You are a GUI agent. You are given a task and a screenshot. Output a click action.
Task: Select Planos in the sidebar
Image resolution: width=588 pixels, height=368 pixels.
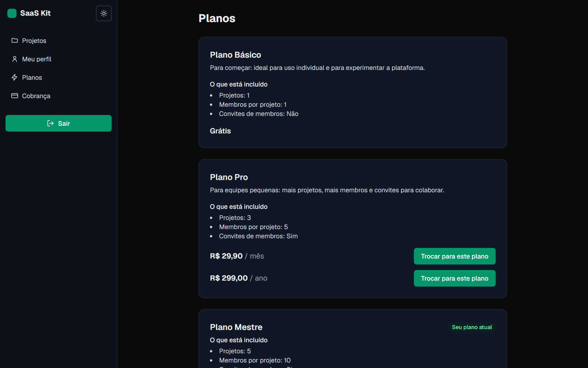pyautogui.click(x=58, y=77)
